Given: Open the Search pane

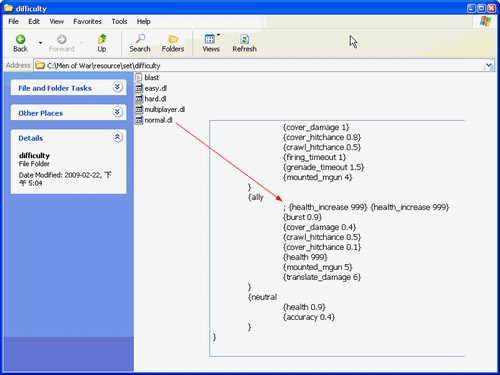Looking at the screenshot, I should [x=140, y=43].
